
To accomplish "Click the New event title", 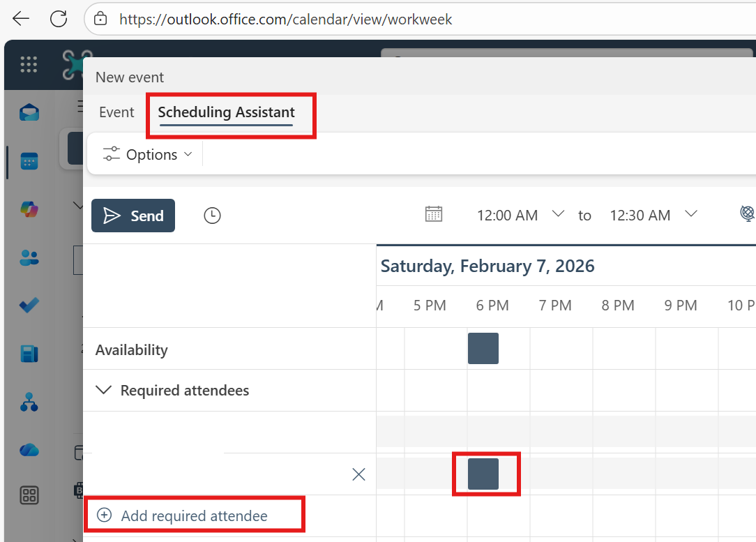I will point(130,77).
